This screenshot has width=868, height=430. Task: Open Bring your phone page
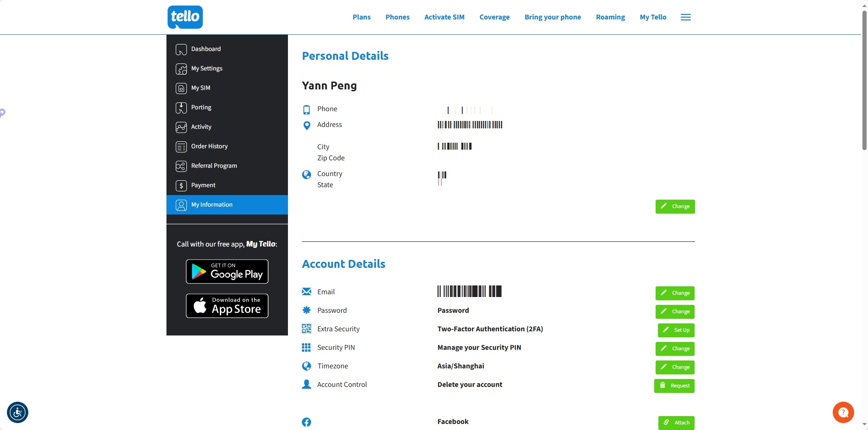tap(553, 17)
